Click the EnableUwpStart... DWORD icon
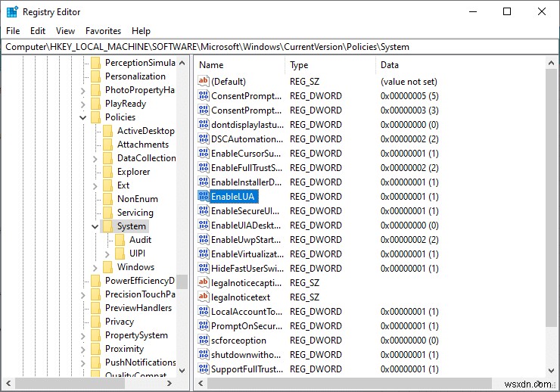Viewport: 560px width, 392px height. pyautogui.click(x=204, y=239)
